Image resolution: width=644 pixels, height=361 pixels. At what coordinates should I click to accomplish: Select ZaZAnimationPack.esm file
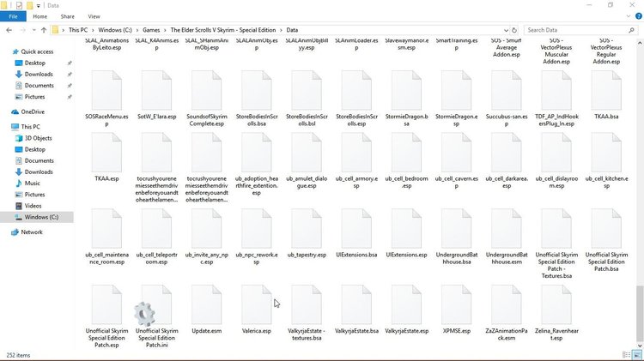pos(507,313)
